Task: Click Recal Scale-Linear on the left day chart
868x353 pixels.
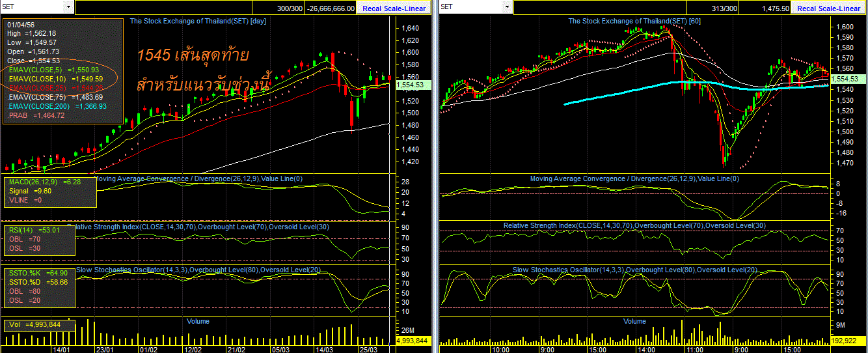Action: point(394,8)
